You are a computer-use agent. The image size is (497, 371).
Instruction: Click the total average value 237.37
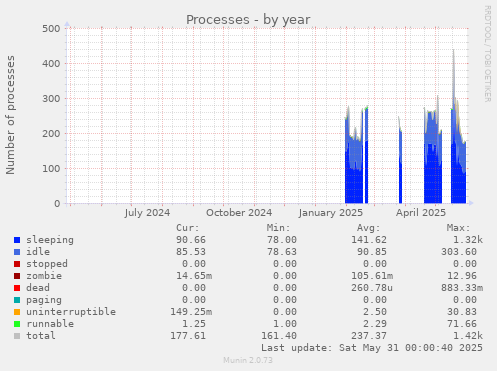click(369, 336)
